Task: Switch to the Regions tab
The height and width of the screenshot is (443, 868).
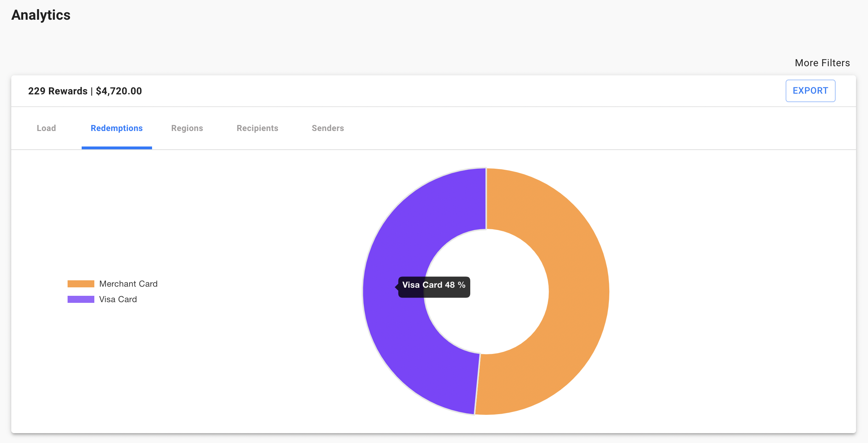Action: click(x=187, y=128)
